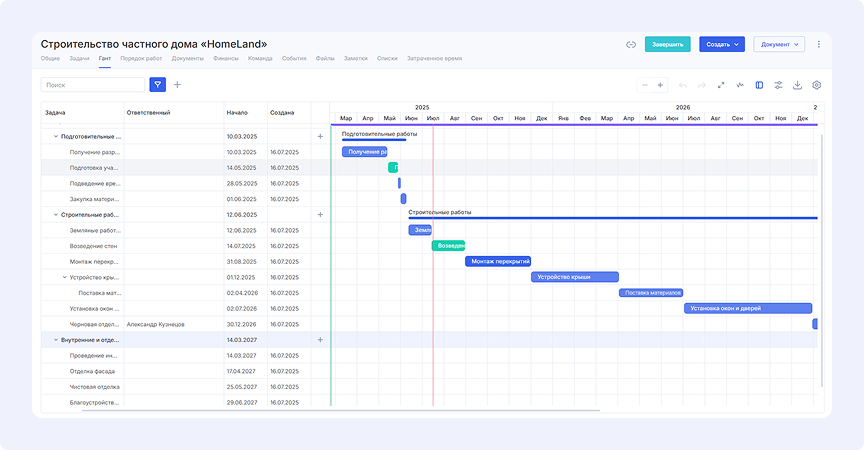864x450 pixels.
Task: Copy project link via the link icon
Action: pyautogui.click(x=631, y=45)
